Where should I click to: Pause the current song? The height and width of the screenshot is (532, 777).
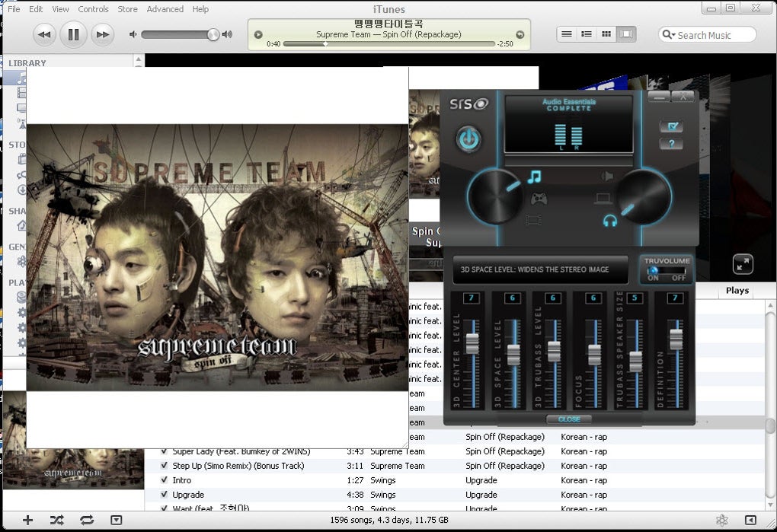tap(73, 34)
